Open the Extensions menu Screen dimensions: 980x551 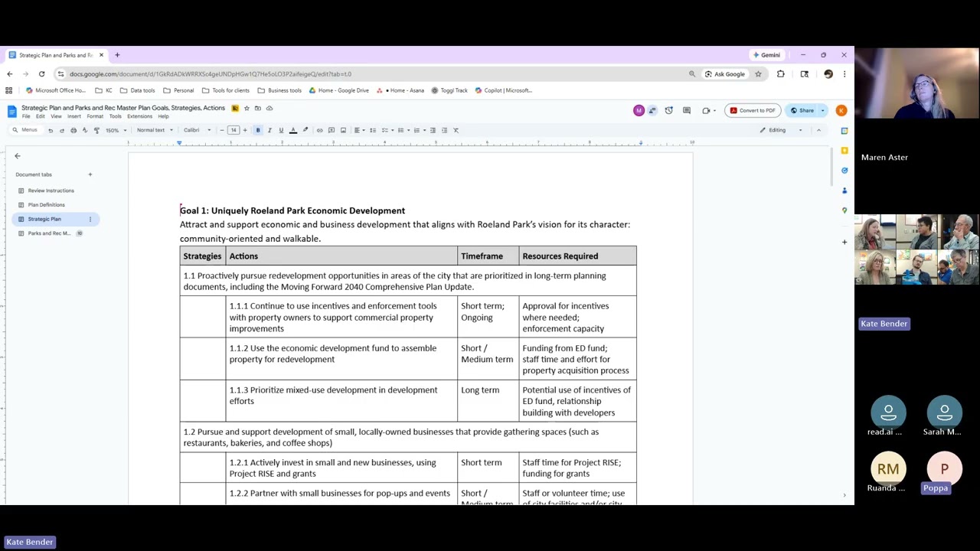[x=139, y=116]
